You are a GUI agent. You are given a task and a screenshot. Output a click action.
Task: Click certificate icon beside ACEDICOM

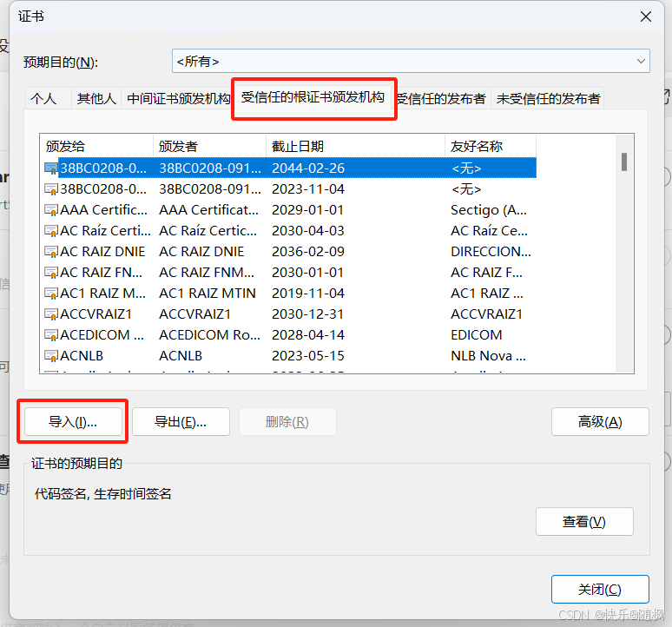pos(51,335)
